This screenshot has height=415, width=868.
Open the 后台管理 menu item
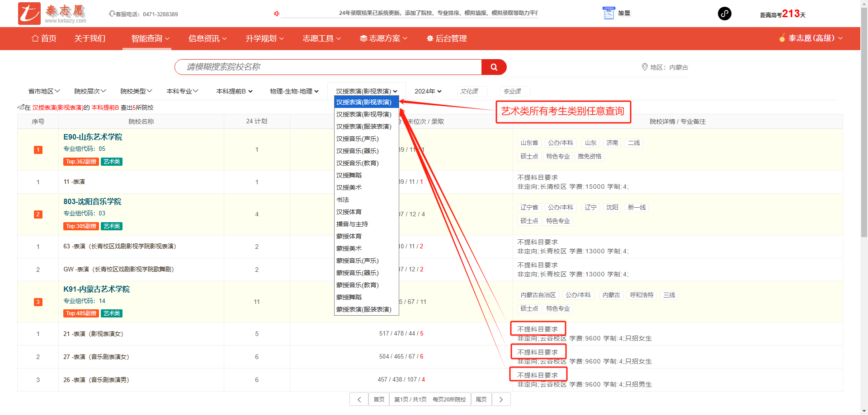pos(446,39)
